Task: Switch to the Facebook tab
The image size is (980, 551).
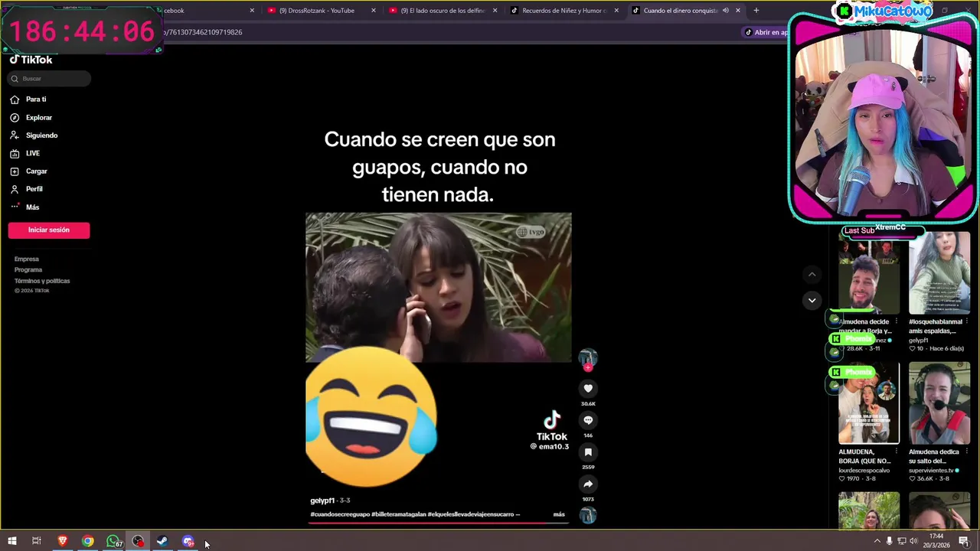Action: [207, 11]
